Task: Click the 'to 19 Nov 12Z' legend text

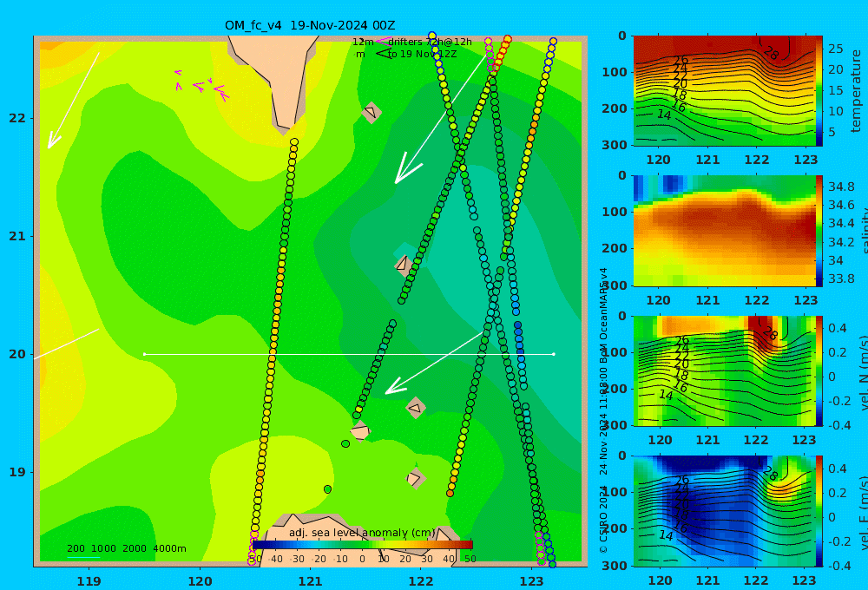Action: [423, 55]
